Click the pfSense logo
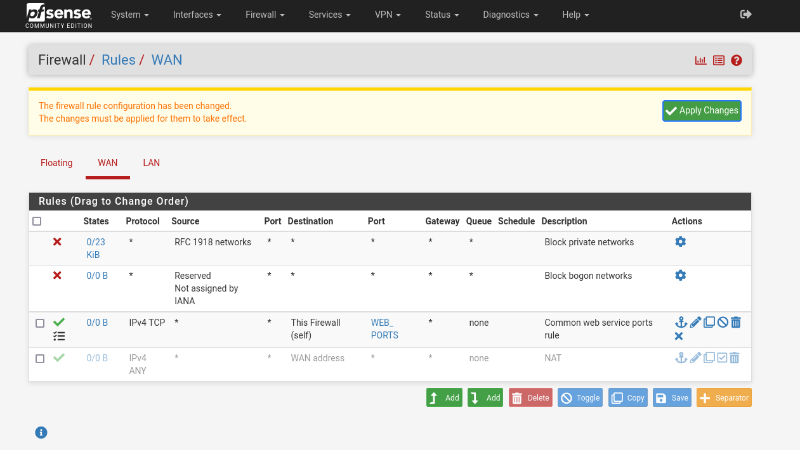The width and height of the screenshot is (800, 450). coord(59,15)
